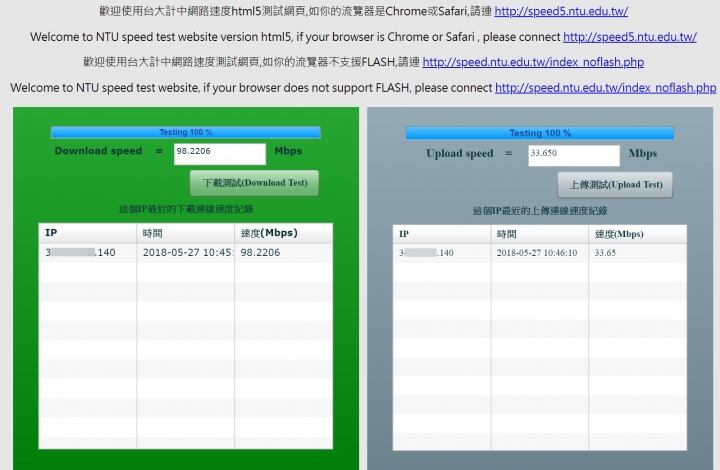
Task: Click the Mbps unit beside the download speed field
Action: [288, 151]
